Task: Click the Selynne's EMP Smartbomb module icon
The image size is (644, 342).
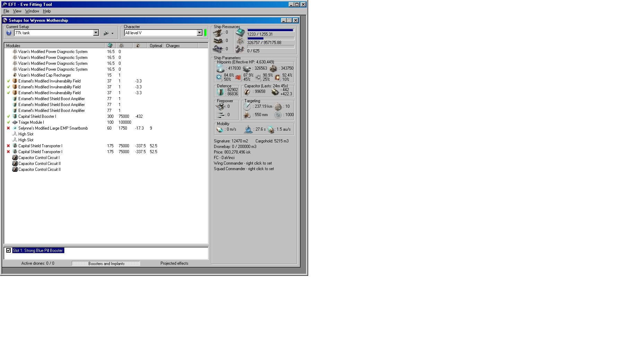Action: (x=15, y=128)
